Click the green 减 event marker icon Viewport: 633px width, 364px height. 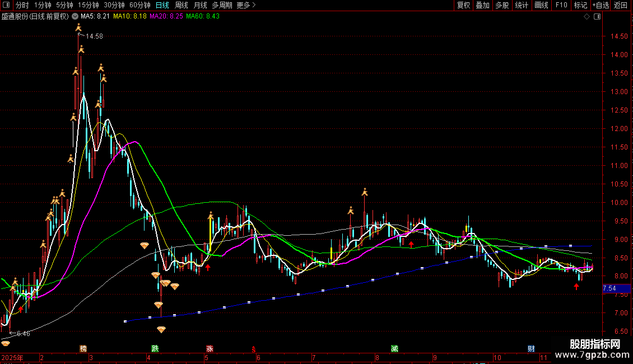394,348
